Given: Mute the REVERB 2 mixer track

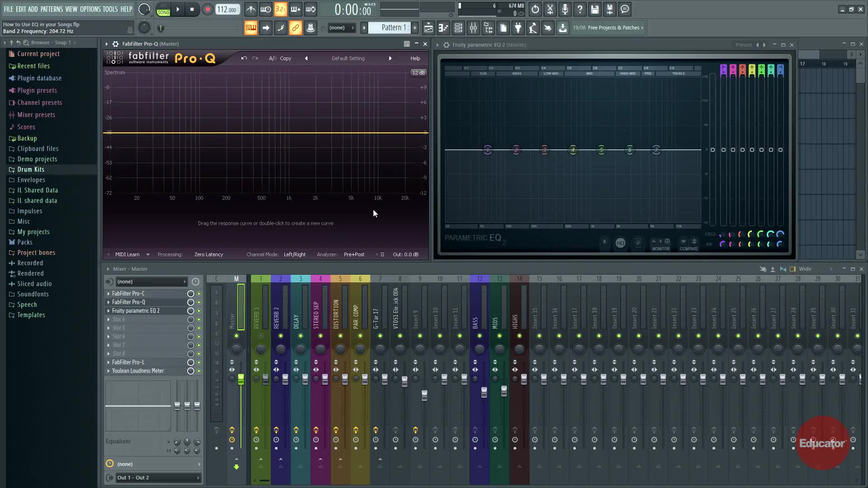Looking at the screenshot, I should [281, 336].
